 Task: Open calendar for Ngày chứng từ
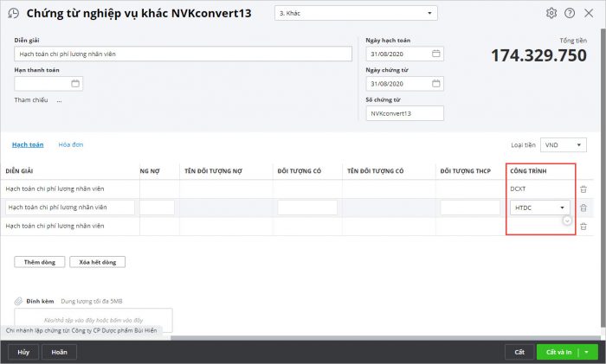pyautogui.click(x=436, y=83)
